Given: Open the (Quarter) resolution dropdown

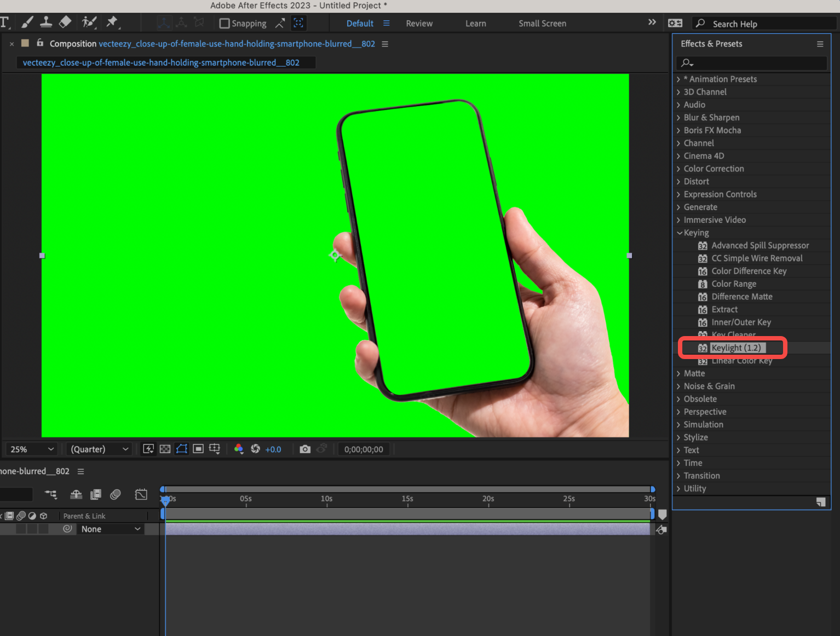Looking at the screenshot, I should coord(99,449).
